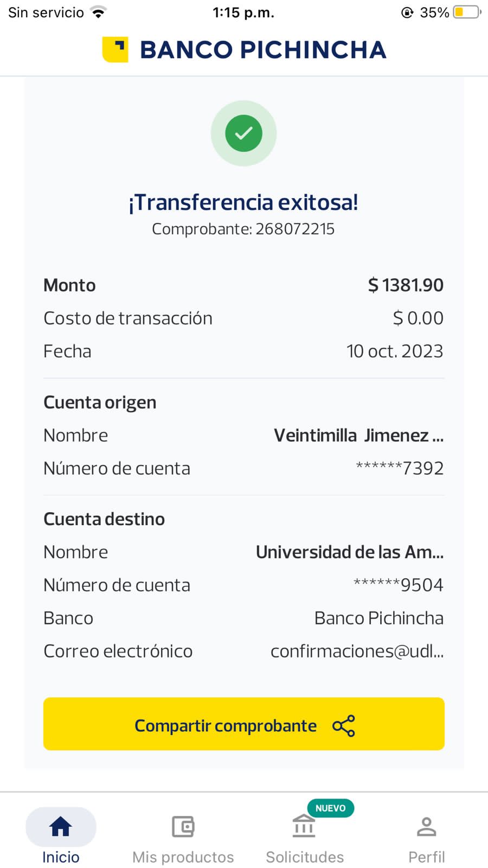The image size is (488, 868).
Task: Tap the Banco Pichincha yellow logo icon
Action: 115,49
